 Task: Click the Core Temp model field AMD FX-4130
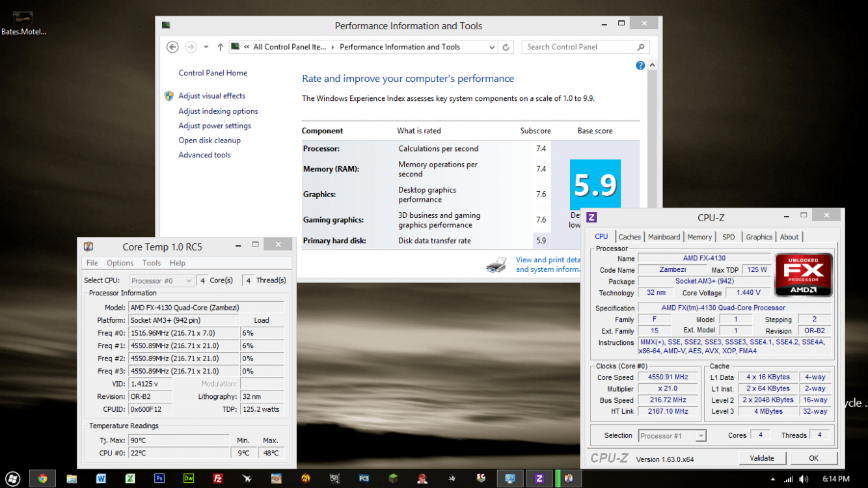tap(206, 308)
